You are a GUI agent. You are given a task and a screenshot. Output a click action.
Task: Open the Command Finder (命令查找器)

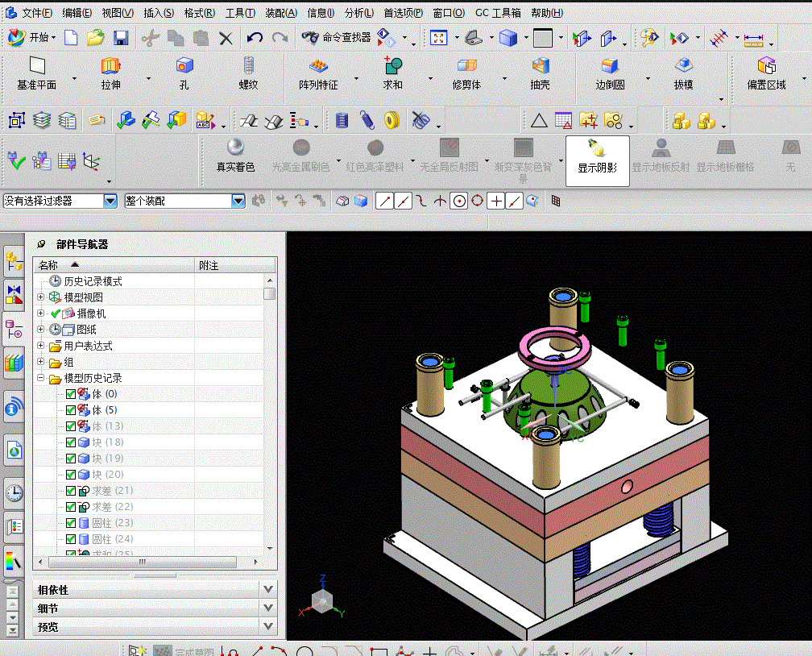click(337, 37)
